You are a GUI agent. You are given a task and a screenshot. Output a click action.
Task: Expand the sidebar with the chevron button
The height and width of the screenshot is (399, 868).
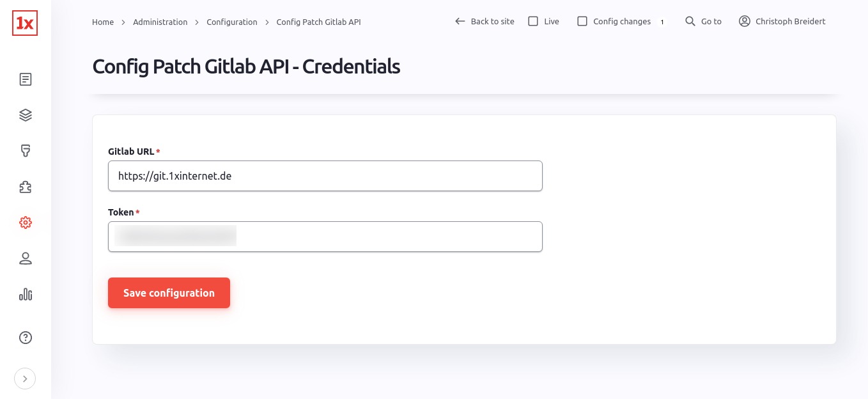[25, 379]
